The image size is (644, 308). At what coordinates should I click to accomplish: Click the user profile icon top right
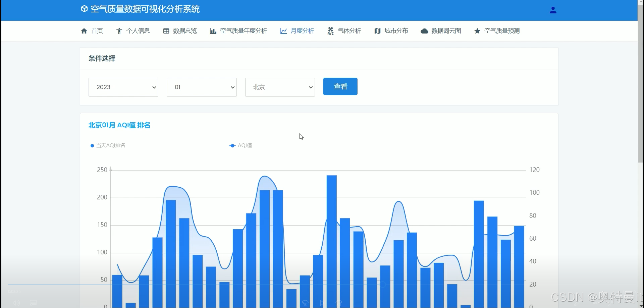[x=553, y=10]
